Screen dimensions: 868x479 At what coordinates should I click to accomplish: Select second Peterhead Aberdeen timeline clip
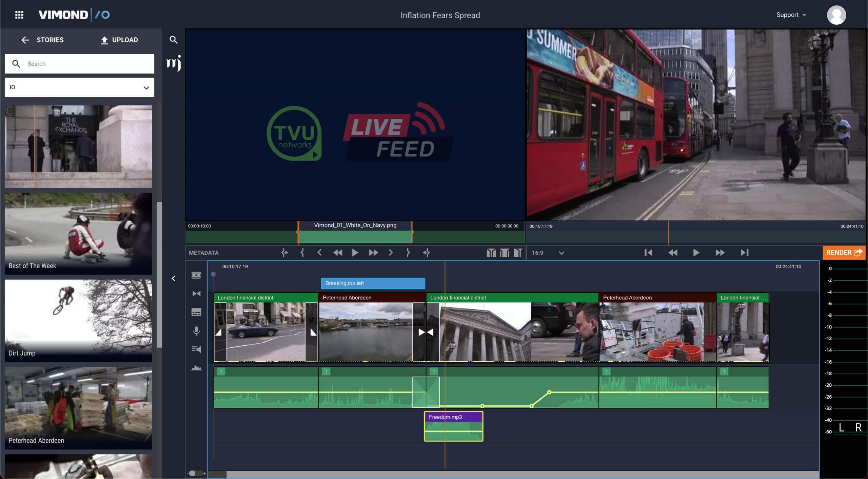tap(657, 327)
